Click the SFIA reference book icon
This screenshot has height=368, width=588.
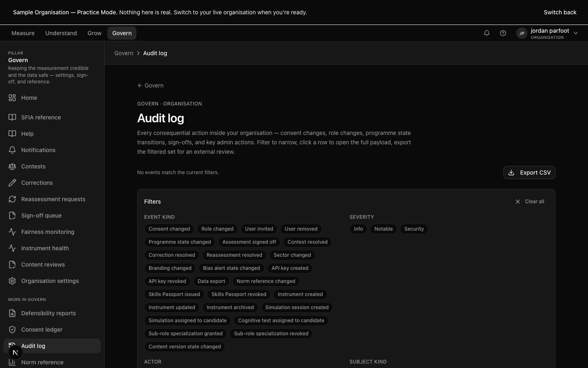pos(12,117)
